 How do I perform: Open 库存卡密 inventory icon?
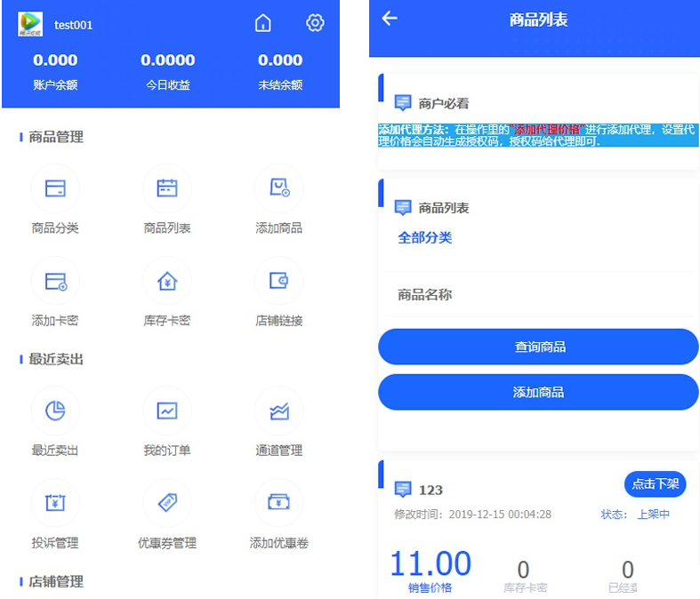167,281
